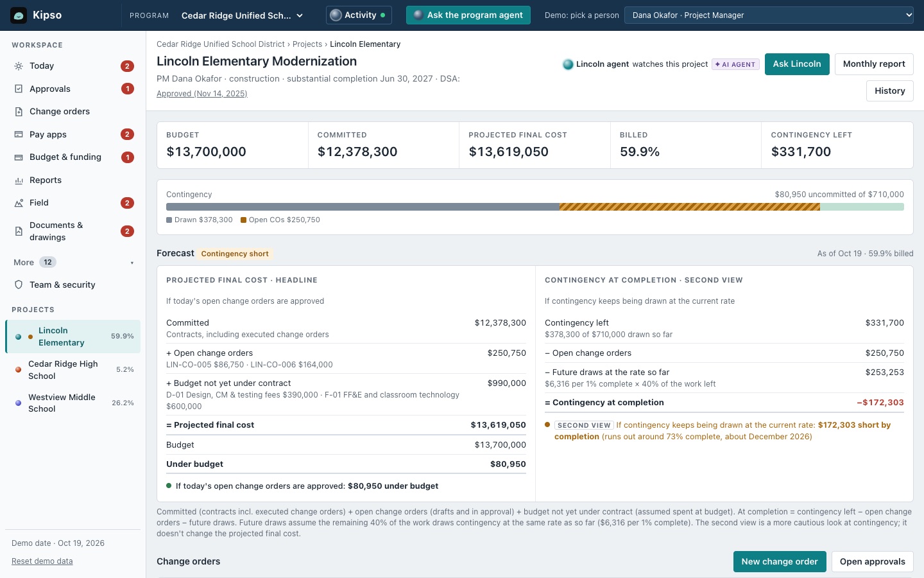Screen dimensions: 924x578
Task: Select the Westview Middle School project
Action: [x=73, y=403]
